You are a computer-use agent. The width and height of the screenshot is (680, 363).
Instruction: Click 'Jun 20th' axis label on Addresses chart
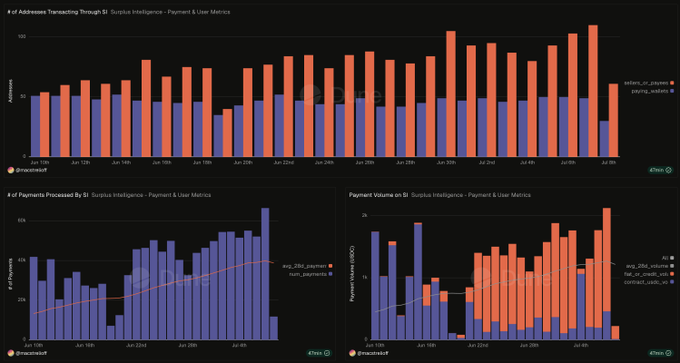(x=243, y=162)
